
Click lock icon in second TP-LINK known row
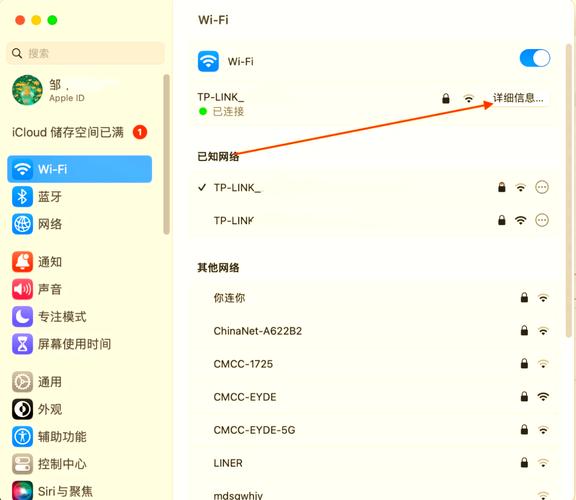click(501, 220)
